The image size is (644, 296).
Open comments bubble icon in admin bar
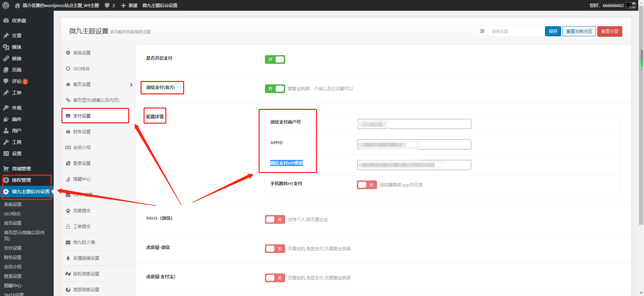click(x=107, y=5)
